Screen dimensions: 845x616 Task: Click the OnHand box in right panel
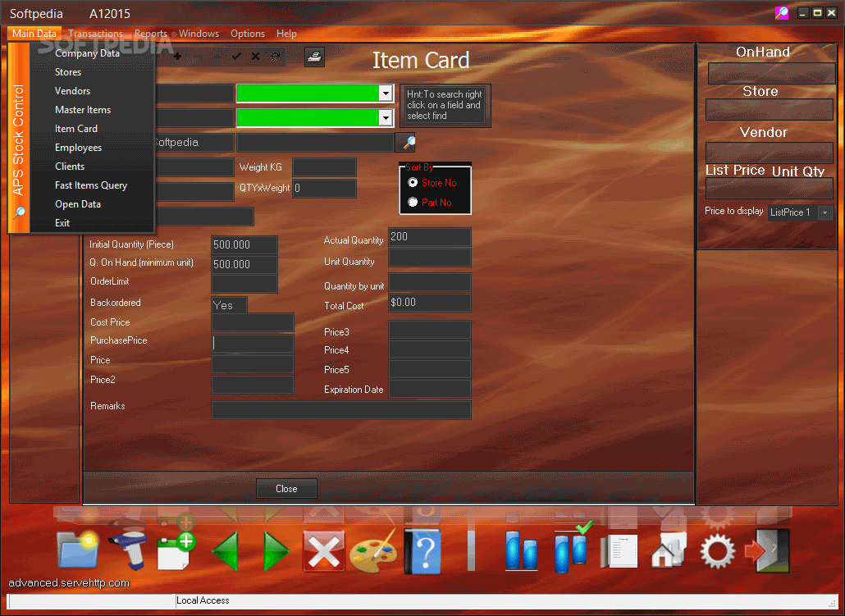[x=772, y=73]
